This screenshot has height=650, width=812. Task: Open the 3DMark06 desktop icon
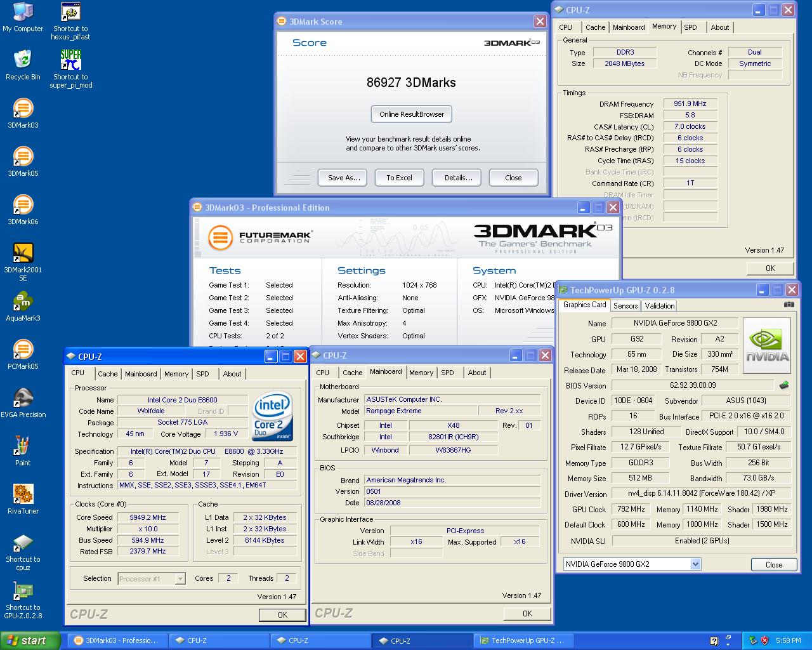tap(23, 210)
